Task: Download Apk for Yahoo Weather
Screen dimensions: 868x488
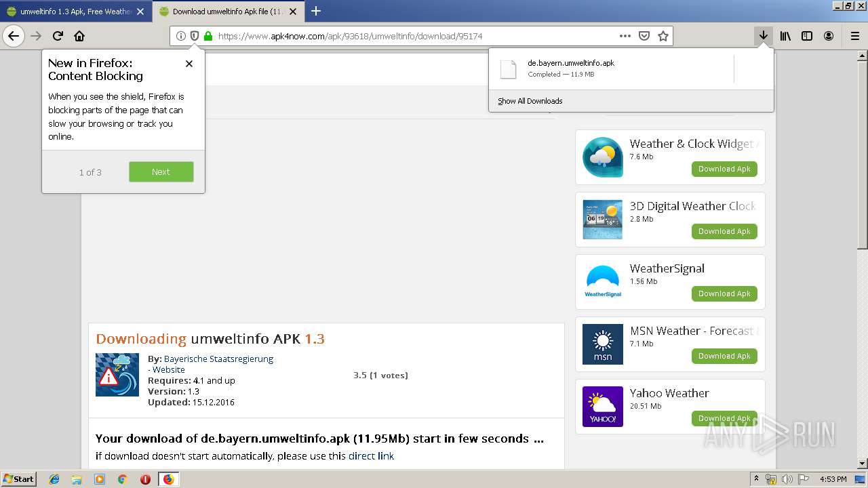Action: [724, 418]
